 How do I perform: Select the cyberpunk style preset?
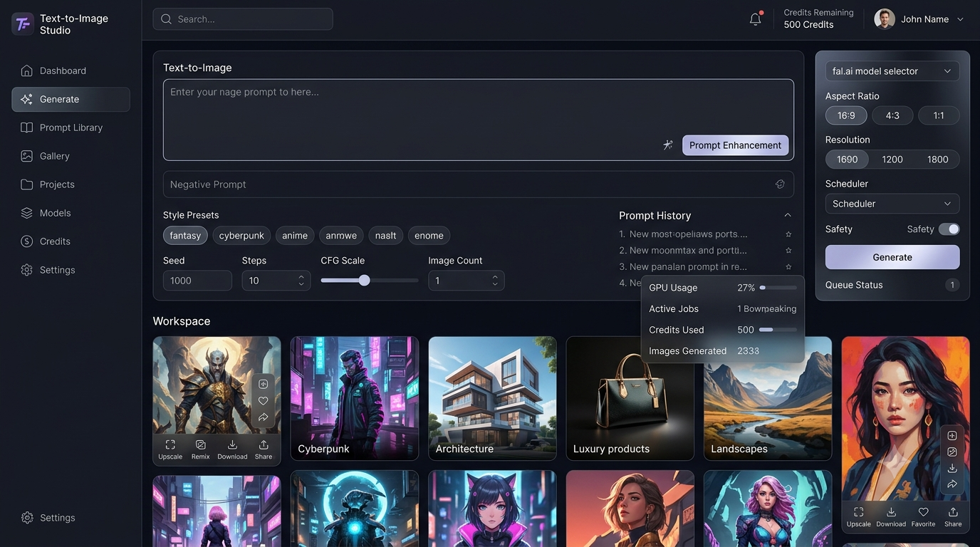(x=241, y=236)
